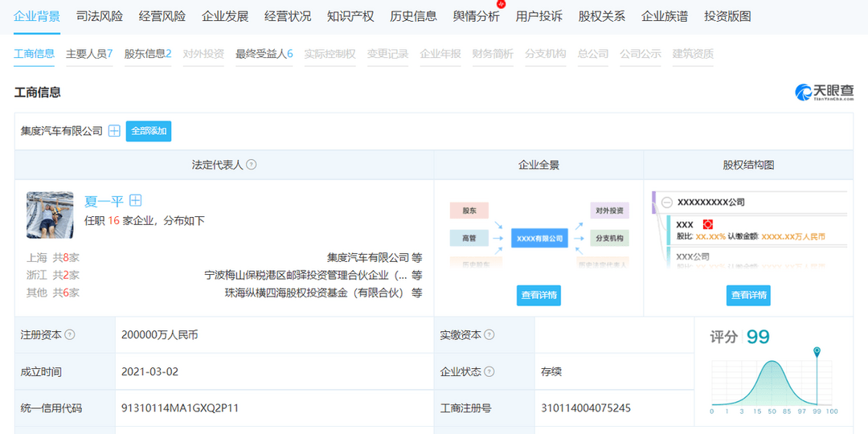Click 查看详情 under 企业全景

coord(538,296)
